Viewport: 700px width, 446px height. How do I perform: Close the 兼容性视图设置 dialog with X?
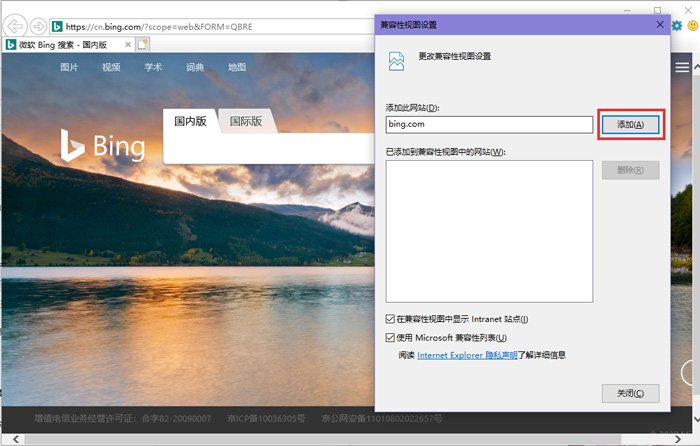pyautogui.click(x=659, y=24)
